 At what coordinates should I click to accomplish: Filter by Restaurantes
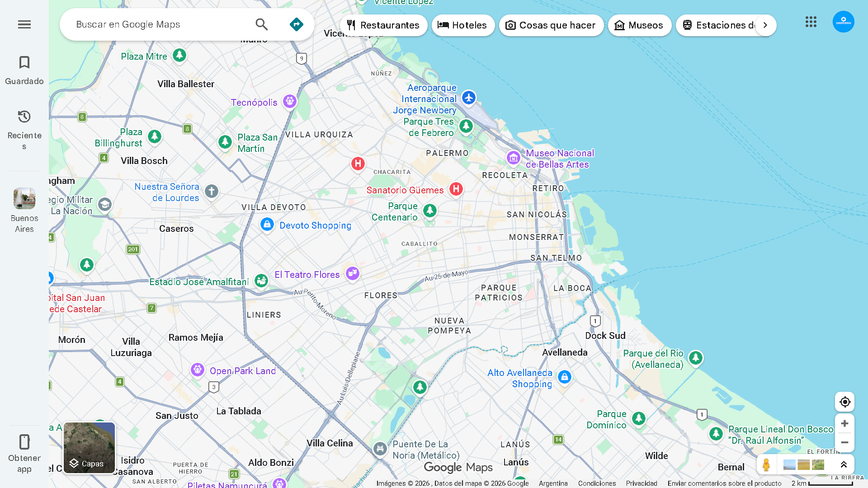tap(383, 25)
